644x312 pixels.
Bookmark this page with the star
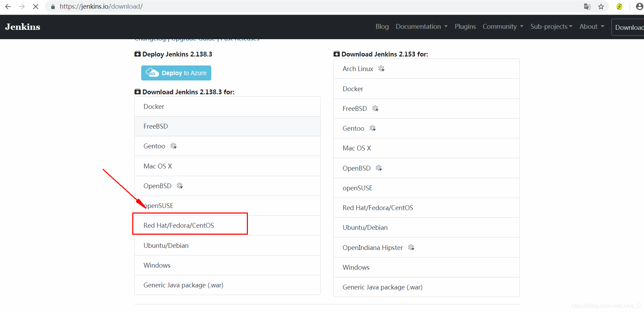point(601,7)
